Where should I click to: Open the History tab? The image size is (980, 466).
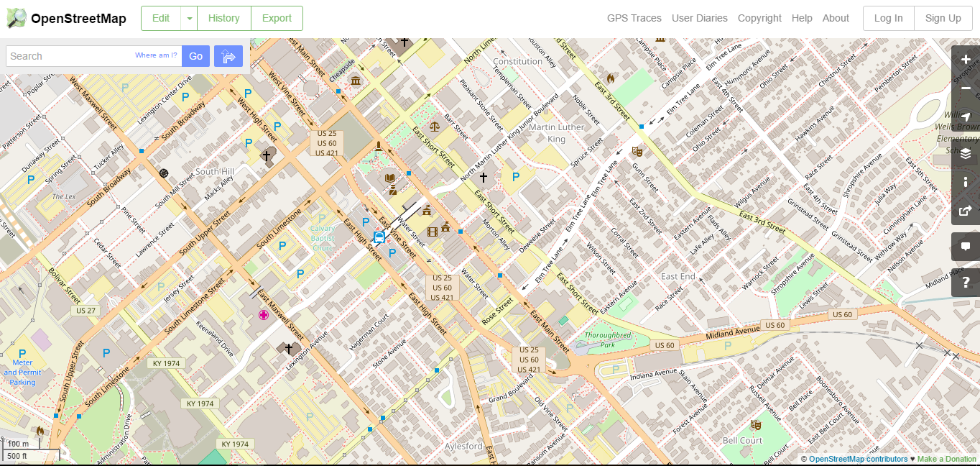click(224, 19)
